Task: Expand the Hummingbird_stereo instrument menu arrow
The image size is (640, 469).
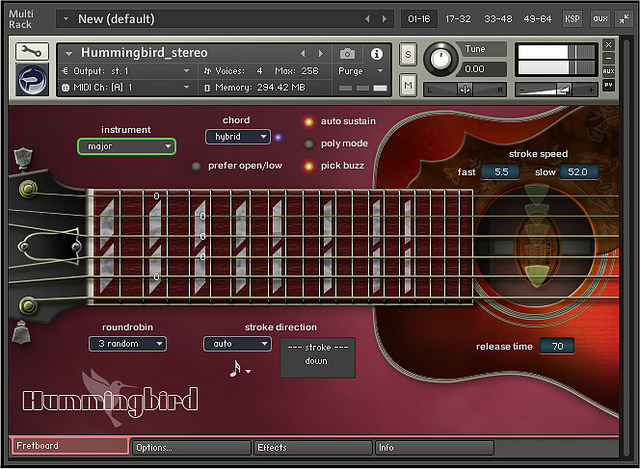Action: pyautogui.click(x=69, y=53)
